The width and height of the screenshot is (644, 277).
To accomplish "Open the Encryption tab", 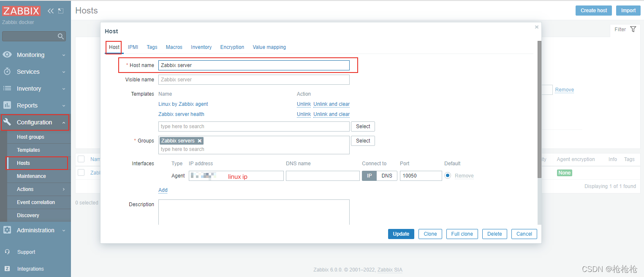I will point(232,47).
